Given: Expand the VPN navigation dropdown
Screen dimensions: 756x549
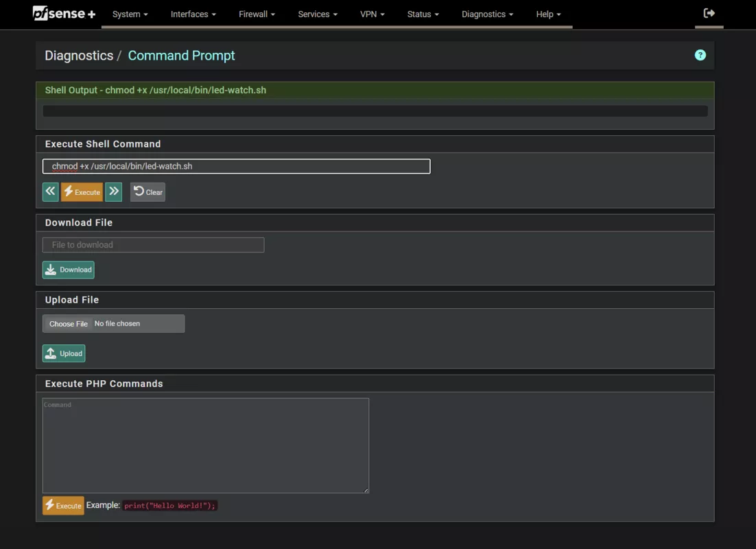Looking at the screenshot, I should click(x=372, y=14).
